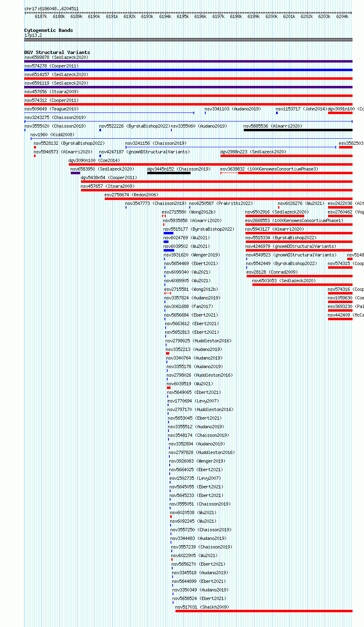The image size is (364, 627).
Task: Select nsv5935858 (Almarri2020) label
Action: coord(192,221)
